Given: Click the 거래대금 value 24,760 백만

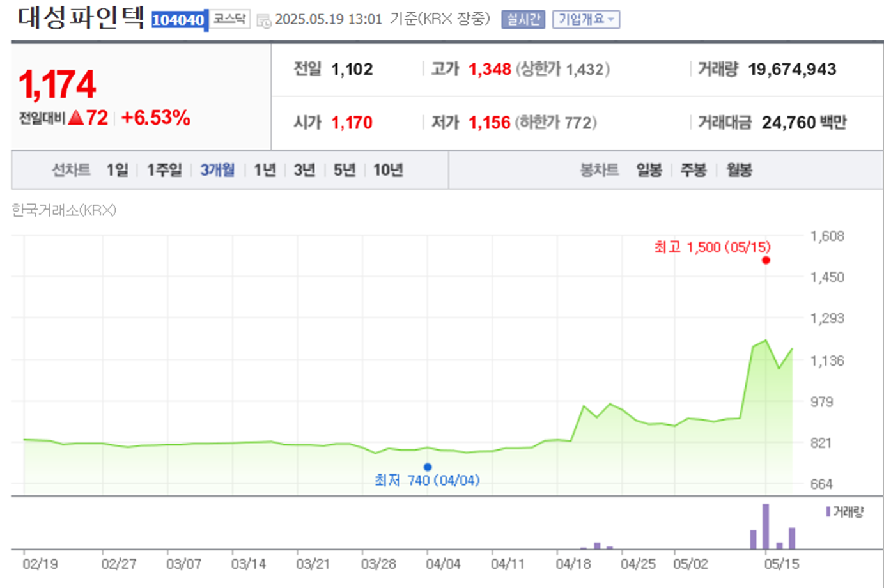Looking at the screenshot, I should point(804,123).
